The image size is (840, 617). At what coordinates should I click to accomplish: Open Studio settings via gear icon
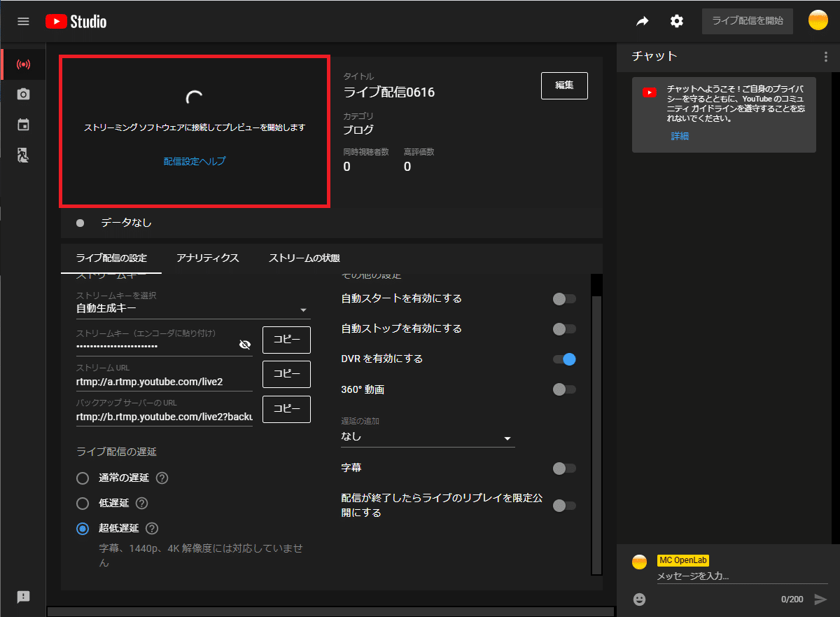(x=676, y=21)
